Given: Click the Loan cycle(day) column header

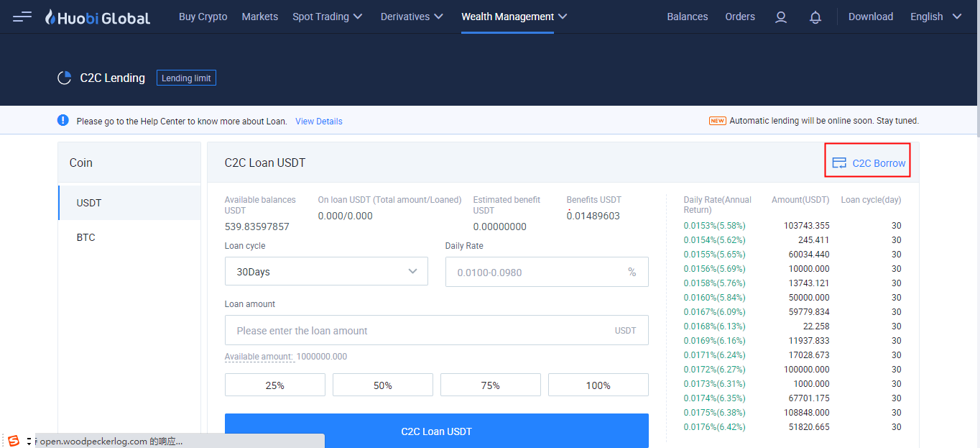Looking at the screenshot, I should tap(871, 200).
